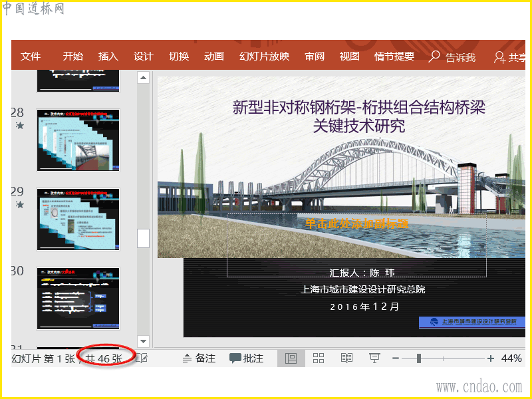
Task: Click the animation star under slide 29
Action: click(x=20, y=205)
